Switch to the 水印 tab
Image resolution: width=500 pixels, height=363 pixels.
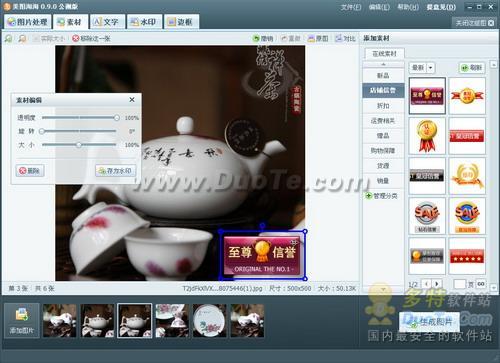coord(144,22)
